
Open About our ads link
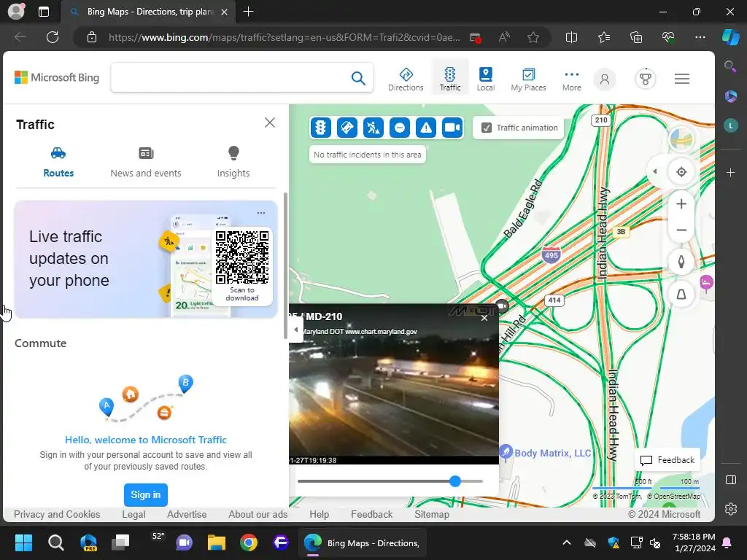click(258, 514)
